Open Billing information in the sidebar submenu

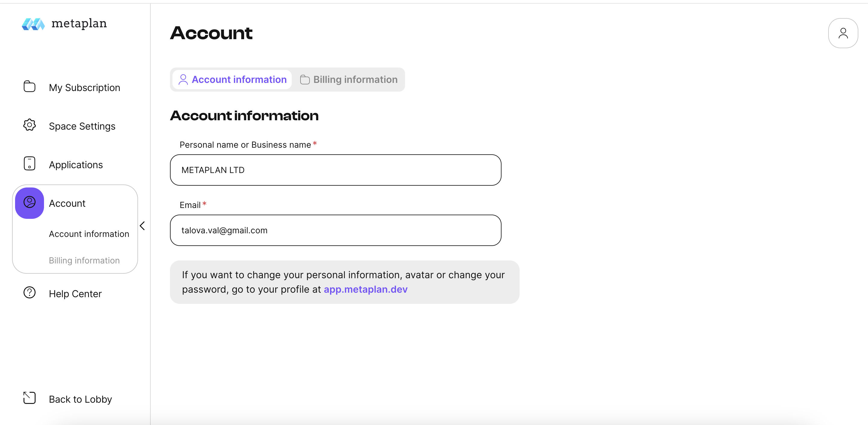(84, 260)
